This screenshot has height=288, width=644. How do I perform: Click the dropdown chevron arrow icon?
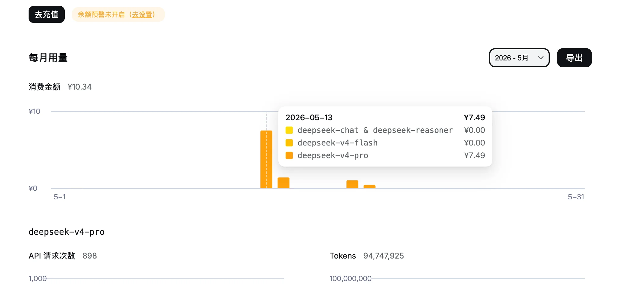(x=541, y=58)
